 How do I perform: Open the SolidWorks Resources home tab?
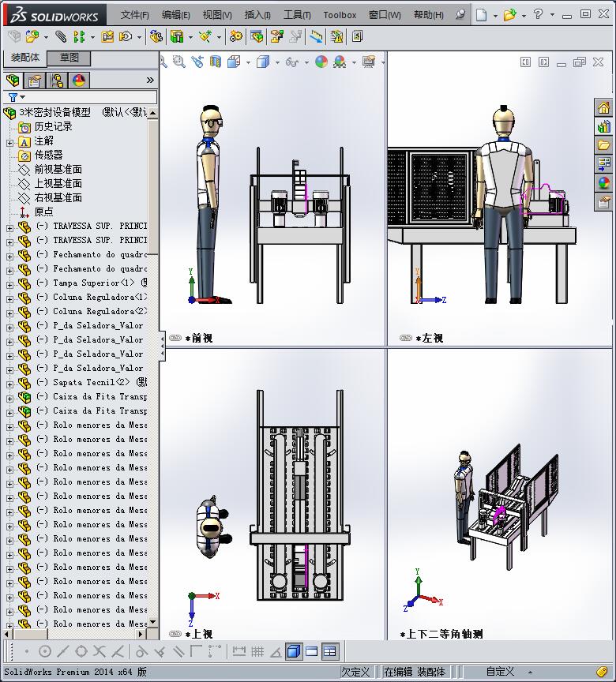point(603,107)
